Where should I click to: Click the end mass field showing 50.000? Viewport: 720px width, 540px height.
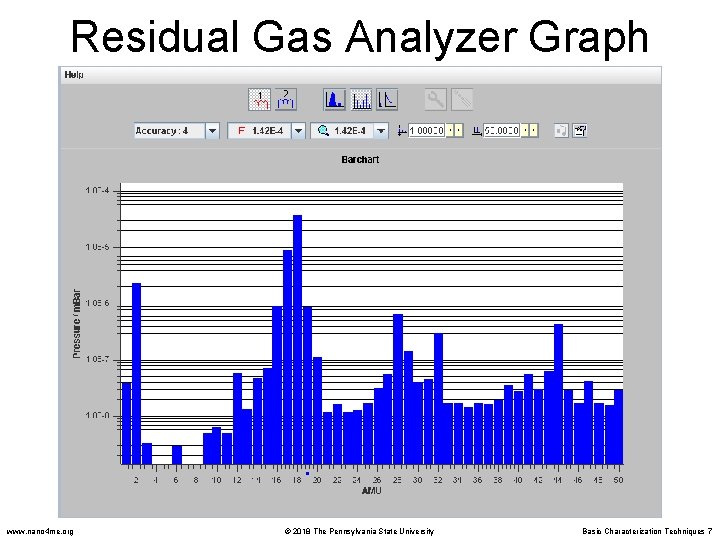501,131
